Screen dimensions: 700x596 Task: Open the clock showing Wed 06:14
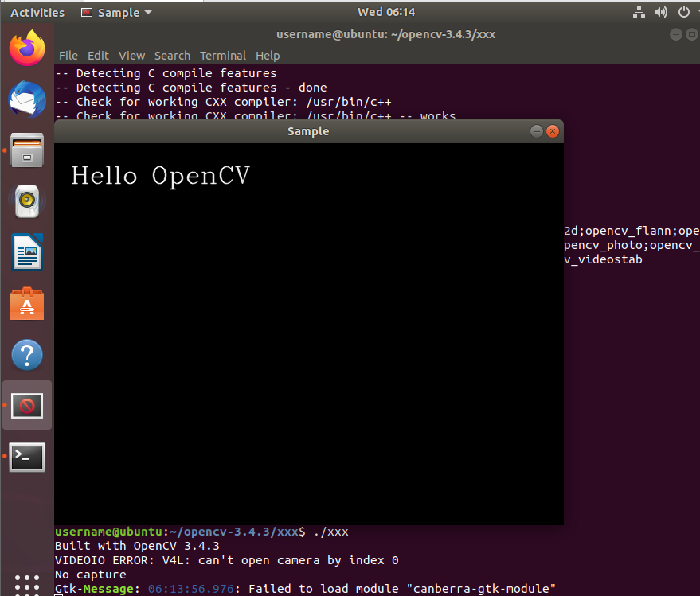tap(386, 12)
